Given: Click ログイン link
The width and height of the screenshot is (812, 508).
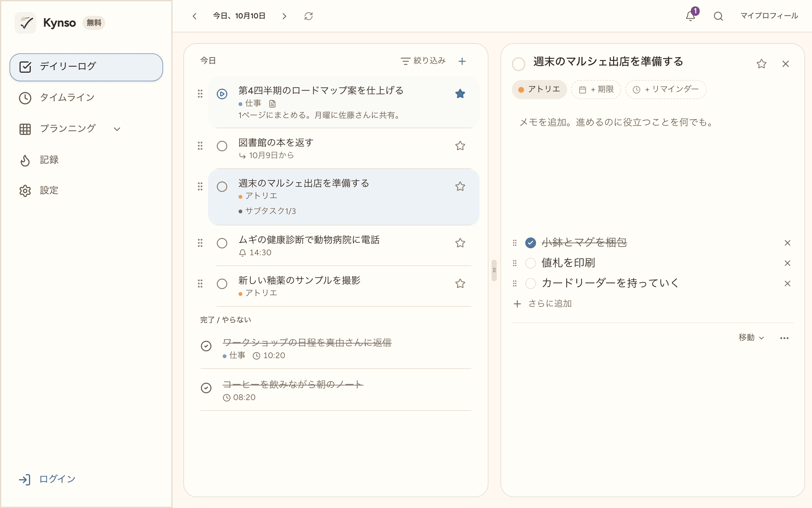Looking at the screenshot, I should [x=47, y=479].
